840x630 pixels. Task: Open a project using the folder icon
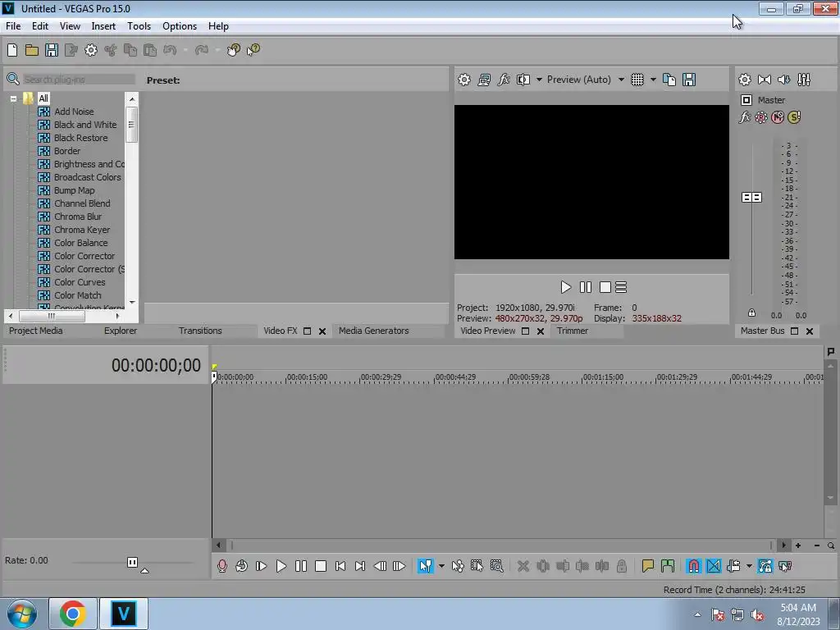(x=32, y=50)
